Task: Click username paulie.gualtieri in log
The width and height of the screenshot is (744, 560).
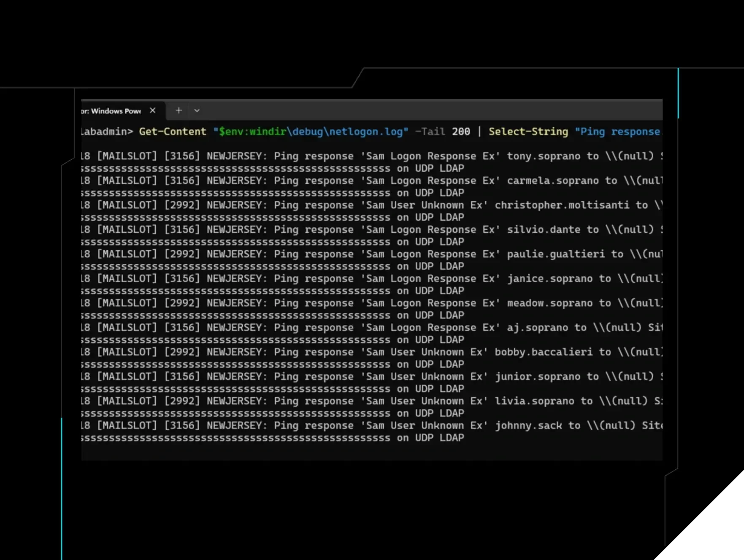Action: pyautogui.click(x=556, y=254)
